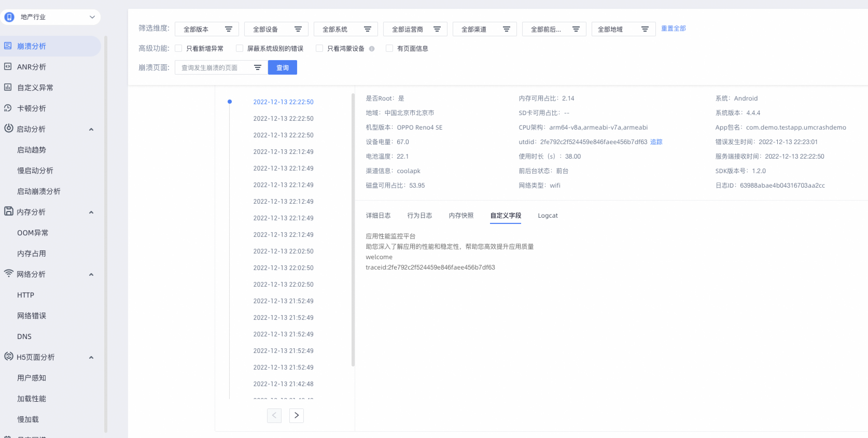Image resolution: width=868 pixels, height=438 pixels.
Task: Open the 全部设备 filter dropdown
Action: 276,29
